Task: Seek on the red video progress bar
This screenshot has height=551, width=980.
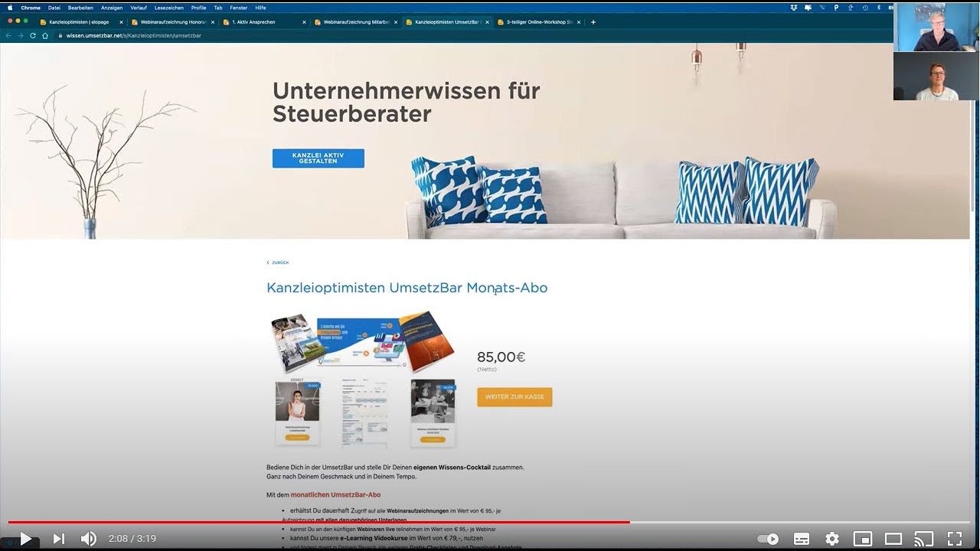Action: (318, 522)
